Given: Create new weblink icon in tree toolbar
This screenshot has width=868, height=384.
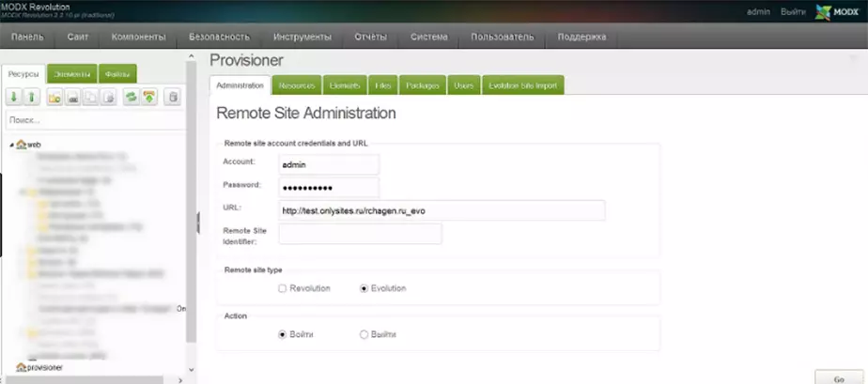Looking at the screenshot, I should click(72, 98).
